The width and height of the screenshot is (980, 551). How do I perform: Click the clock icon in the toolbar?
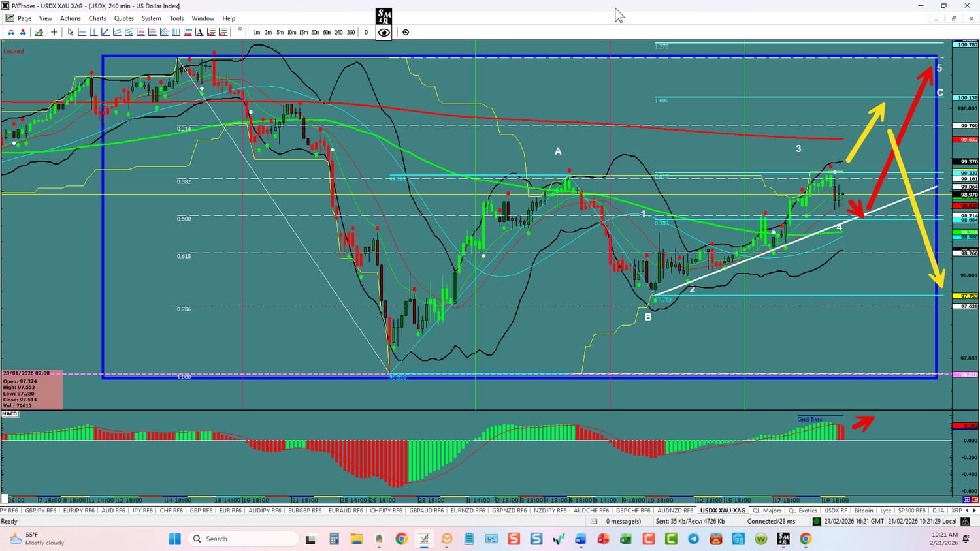[x=406, y=32]
